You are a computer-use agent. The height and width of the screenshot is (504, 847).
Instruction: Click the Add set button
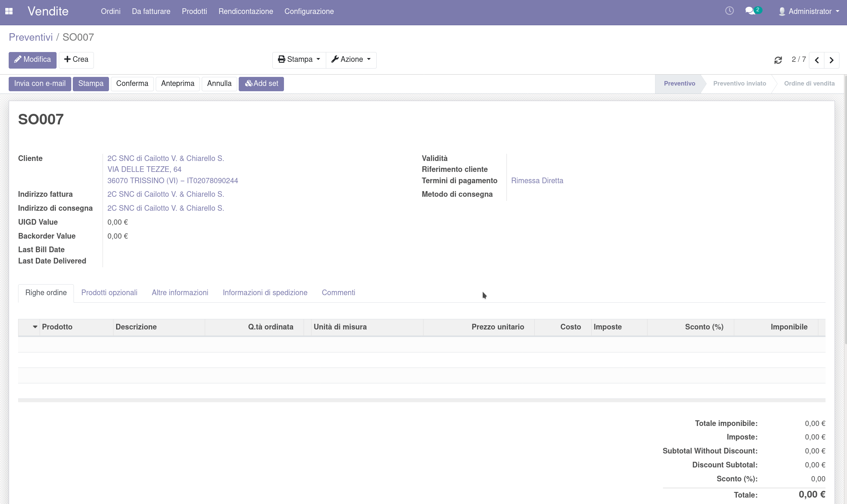261,84
